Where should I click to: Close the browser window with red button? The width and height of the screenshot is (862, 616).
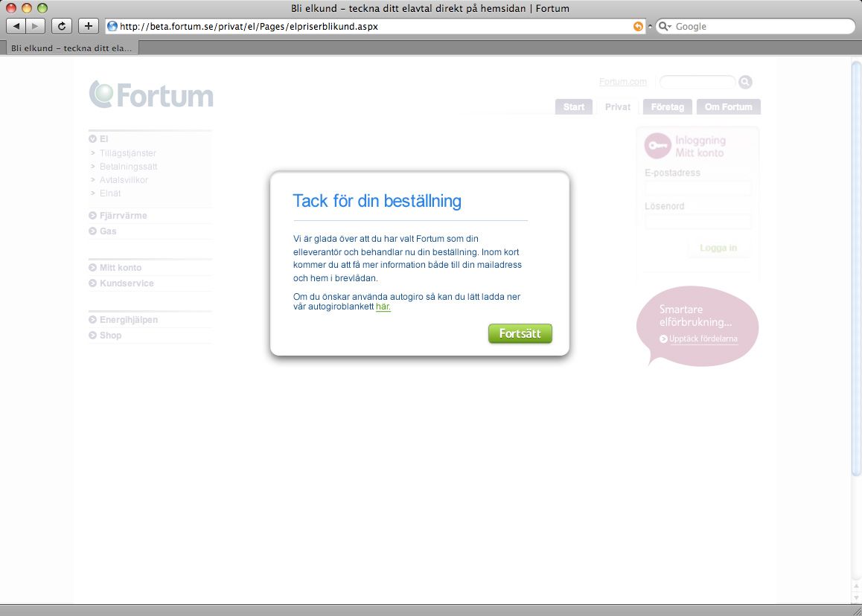pyautogui.click(x=11, y=8)
